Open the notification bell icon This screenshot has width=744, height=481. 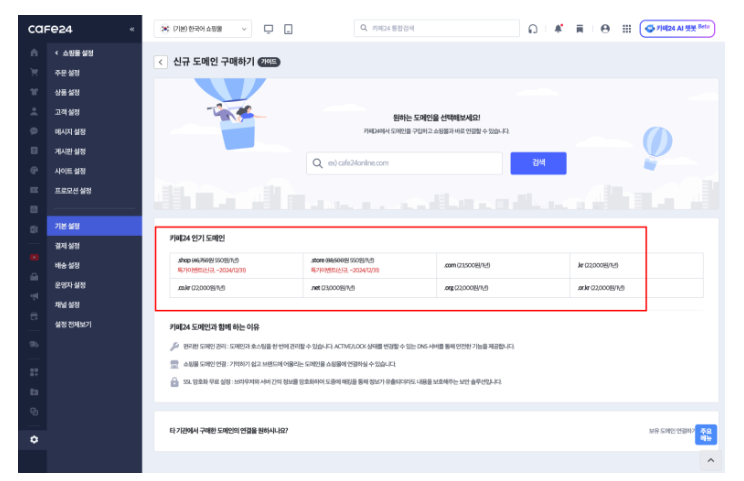(x=558, y=28)
